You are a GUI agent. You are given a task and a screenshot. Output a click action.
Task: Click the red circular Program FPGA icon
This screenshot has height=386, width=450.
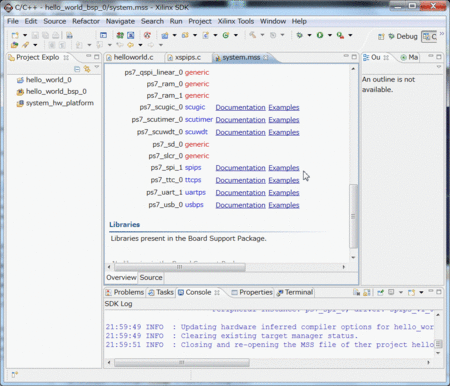click(x=147, y=35)
